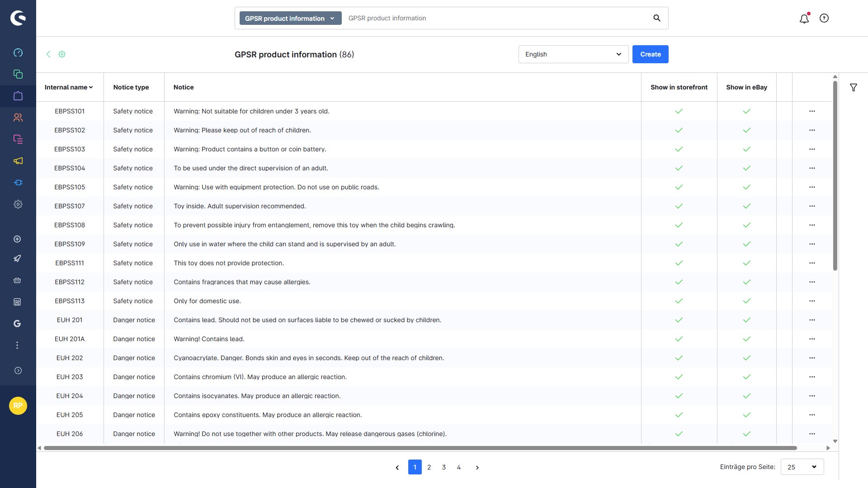Viewport: 868px width, 488px height.
Task: Go to next page with right arrow
Action: pos(477,468)
